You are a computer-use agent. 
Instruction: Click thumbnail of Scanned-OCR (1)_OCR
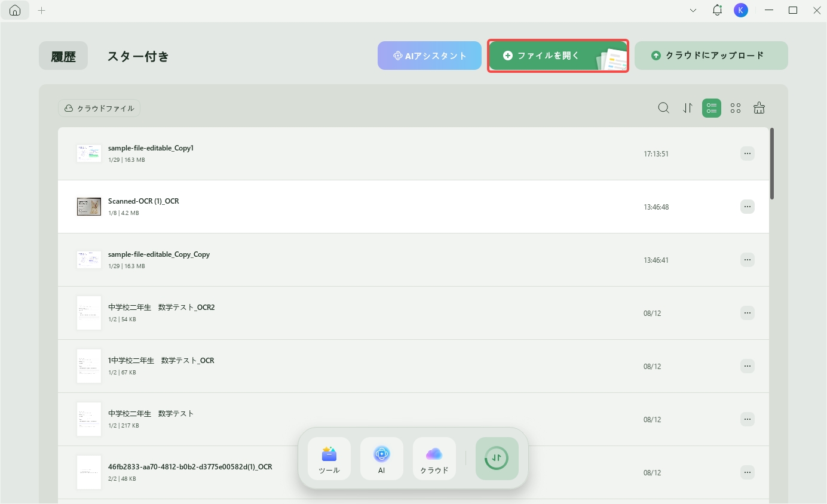pyautogui.click(x=89, y=207)
